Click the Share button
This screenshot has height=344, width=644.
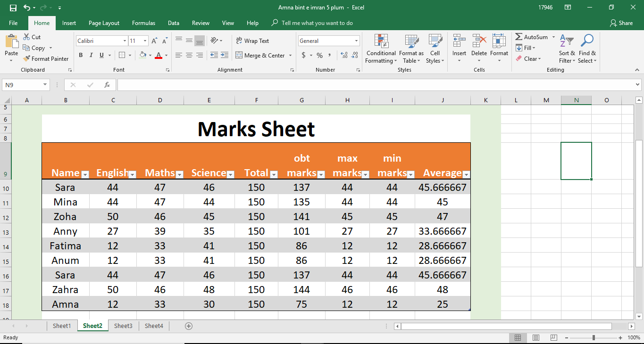621,23
